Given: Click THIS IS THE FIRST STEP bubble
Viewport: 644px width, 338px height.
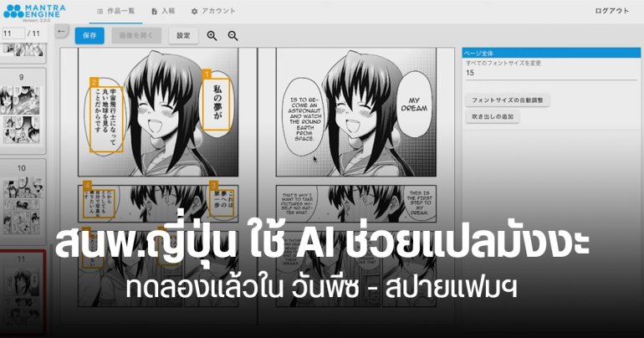Looking at the screenshot, I should pos(418,202).
